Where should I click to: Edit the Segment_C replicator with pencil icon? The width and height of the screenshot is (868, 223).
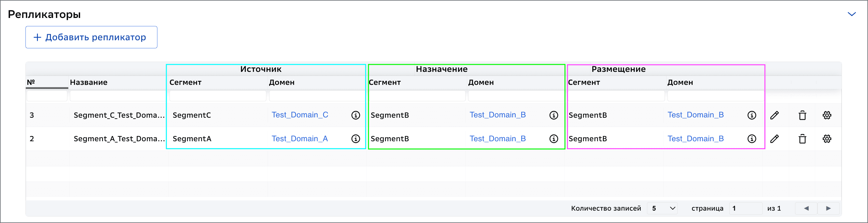click(774, 115)
